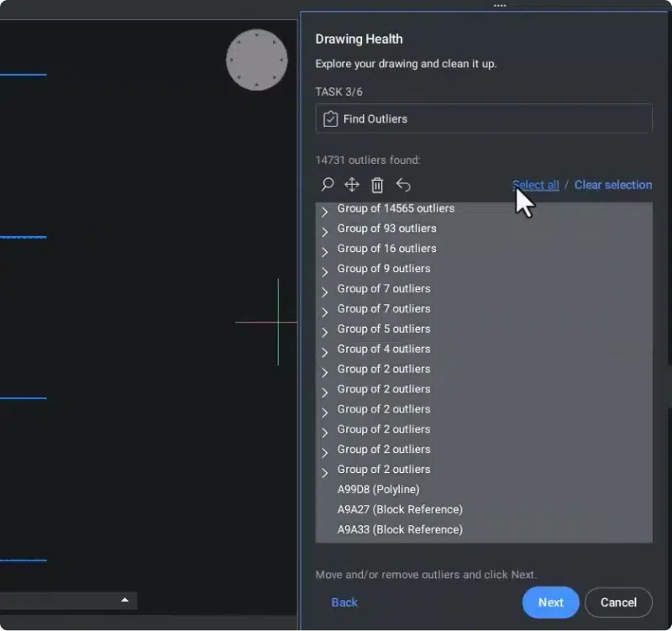Screen dimensions: 672x631
Task: Select the A9A33 (Block Reference) item
Action: click(400, 529)
